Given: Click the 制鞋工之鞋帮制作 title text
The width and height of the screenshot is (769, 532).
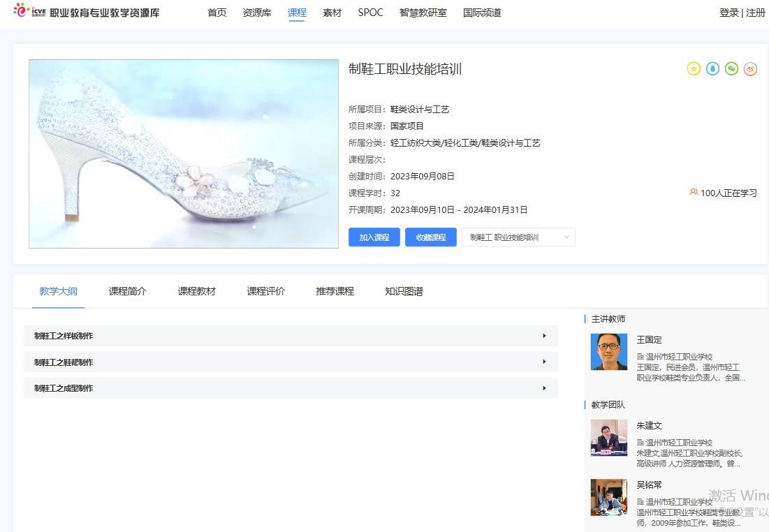Looking at the screenshot, I should pyautogui.click(x=64, y=362).
